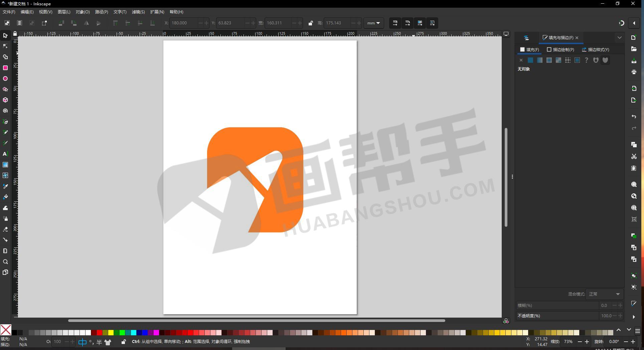Image resolution: width=644 pixels, height=350 pixels.
Task: Click the Cut scissors icon
Action: tap(634, 156)
